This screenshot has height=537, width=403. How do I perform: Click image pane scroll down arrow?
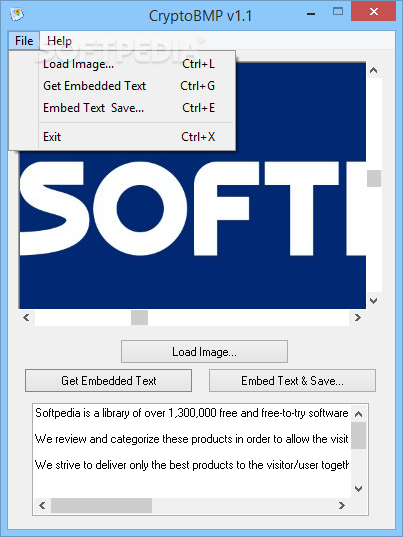[374, 301]
